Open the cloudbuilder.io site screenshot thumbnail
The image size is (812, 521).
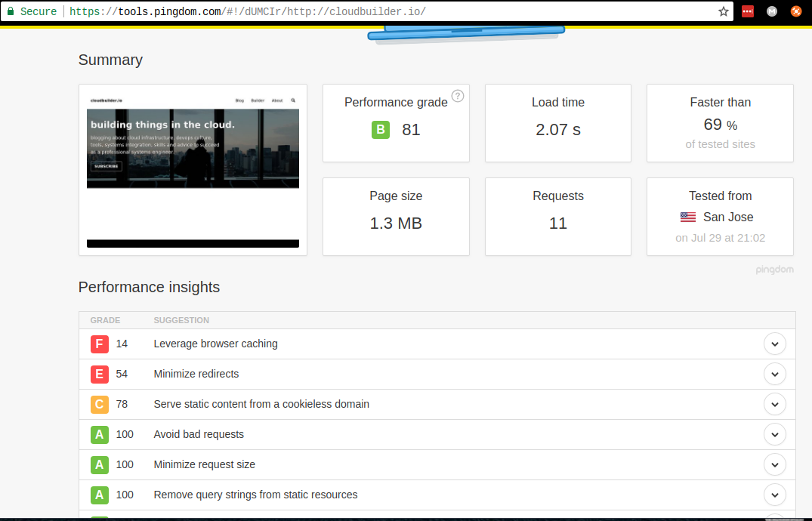[x=193, y=170]
